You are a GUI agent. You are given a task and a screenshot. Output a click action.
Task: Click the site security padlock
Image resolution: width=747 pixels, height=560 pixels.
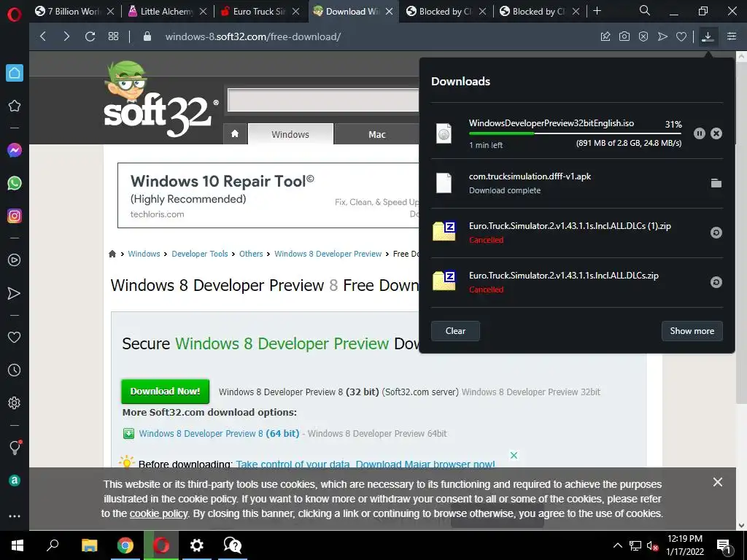147,36
